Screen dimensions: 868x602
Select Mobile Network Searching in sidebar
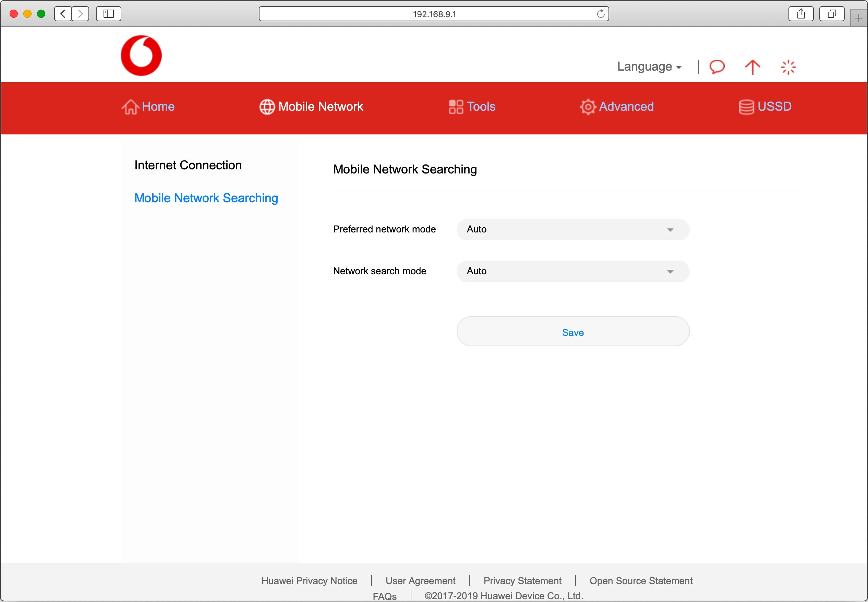(206, 198)
